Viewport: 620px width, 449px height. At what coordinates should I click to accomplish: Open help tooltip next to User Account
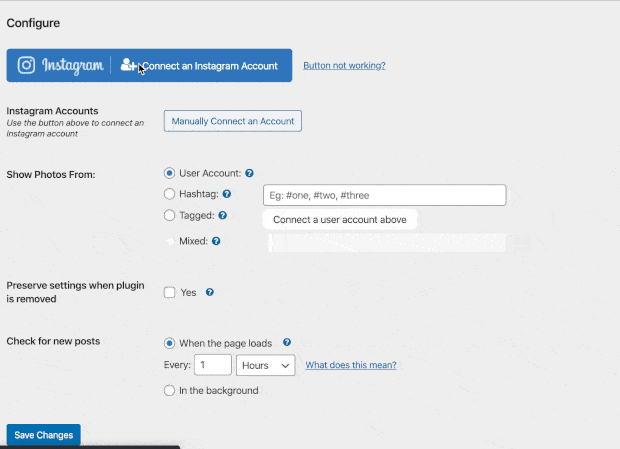[x=249, y=173]
